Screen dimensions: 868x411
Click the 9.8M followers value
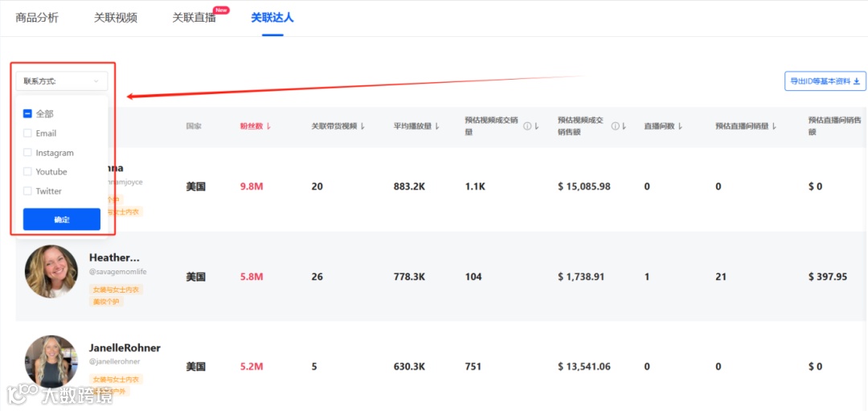252,187
